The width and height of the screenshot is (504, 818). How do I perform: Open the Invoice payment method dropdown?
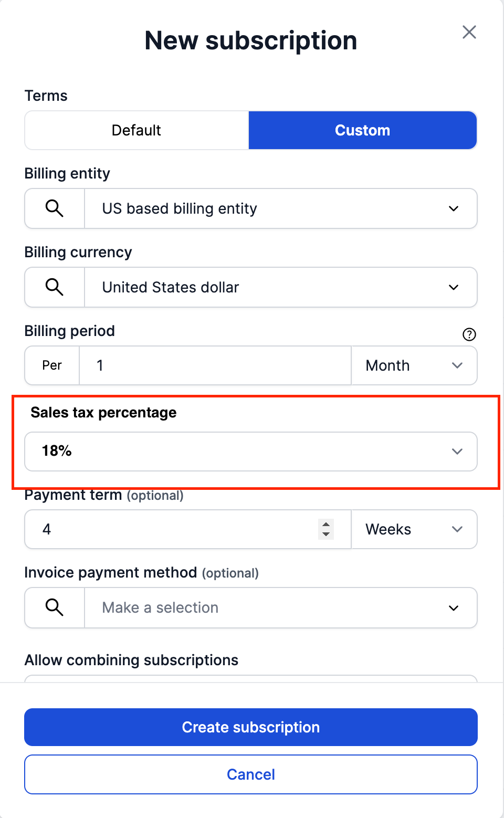pyautogui.click(x=454, y=607)
